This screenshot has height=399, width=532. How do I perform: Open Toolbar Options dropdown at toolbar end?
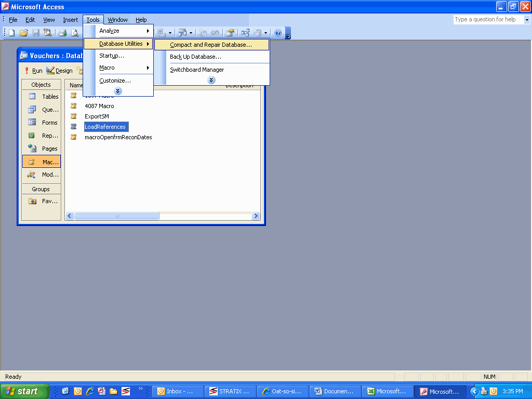point(288,33)
